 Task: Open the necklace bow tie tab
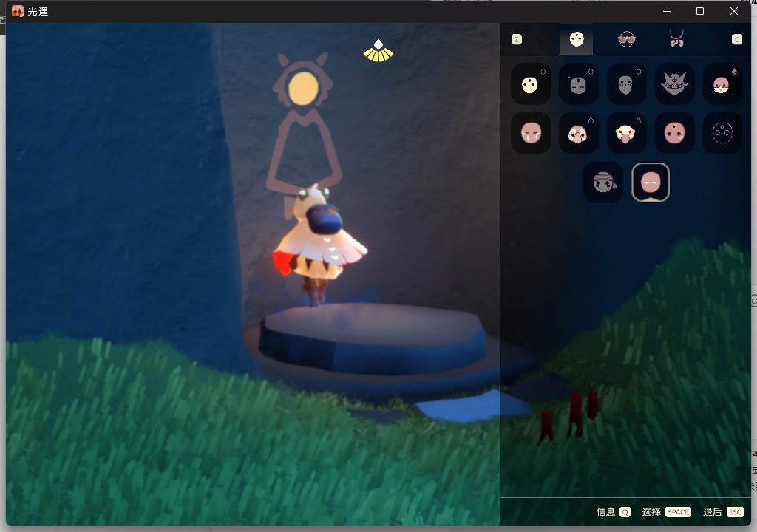(676, 38)
